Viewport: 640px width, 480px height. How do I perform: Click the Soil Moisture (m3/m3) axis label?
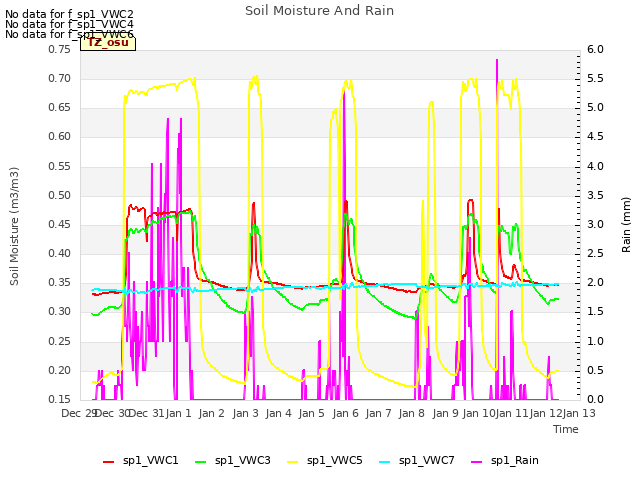tap(14, 226)
